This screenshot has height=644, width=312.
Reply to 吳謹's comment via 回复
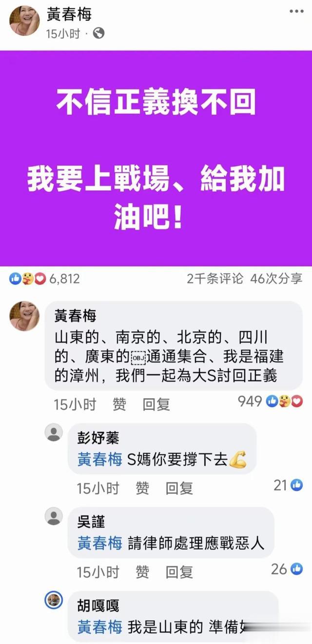(179, 572)
